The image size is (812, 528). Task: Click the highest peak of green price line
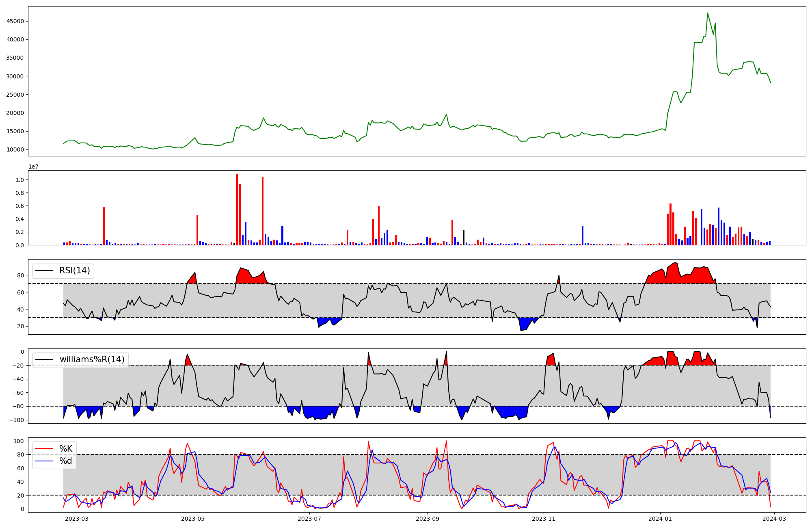(707, 13)
